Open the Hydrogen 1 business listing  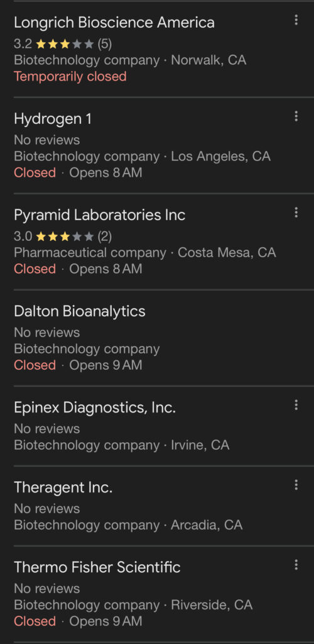[x=157, y=145]
